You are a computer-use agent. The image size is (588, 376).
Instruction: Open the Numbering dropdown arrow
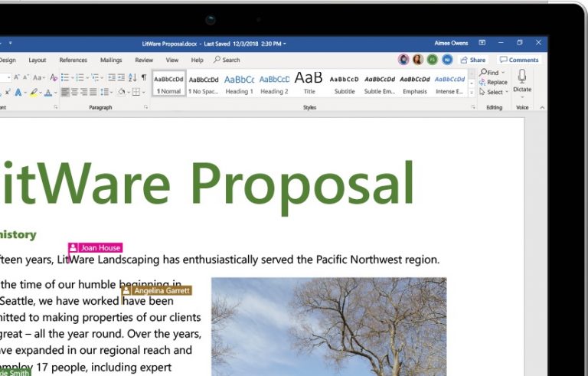click(x=87, y=78)
